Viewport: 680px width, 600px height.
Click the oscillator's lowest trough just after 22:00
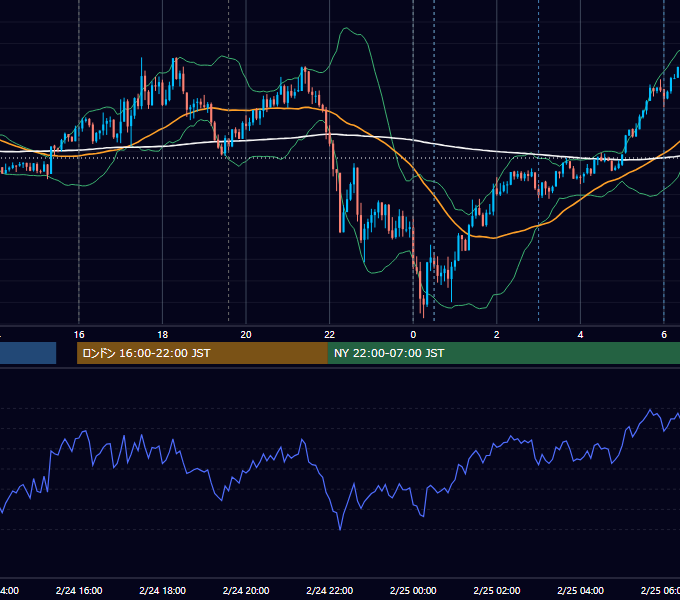[x=340, y=529]
